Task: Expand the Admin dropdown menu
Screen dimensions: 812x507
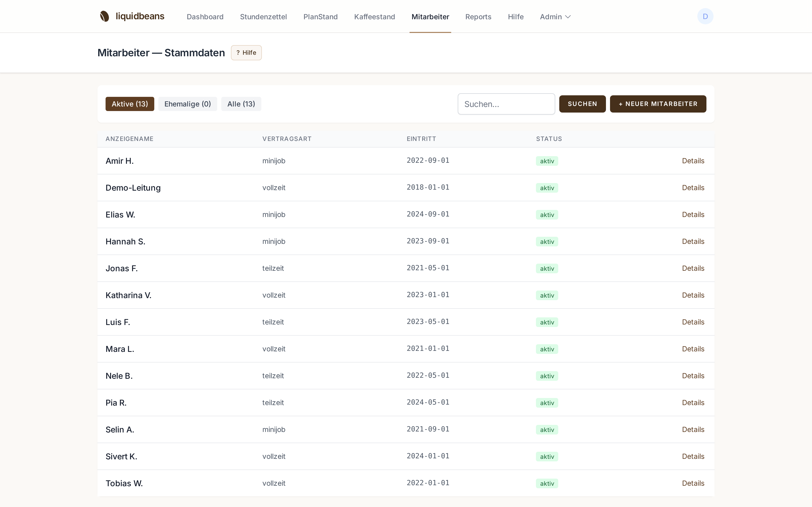Action: pyautogui.click(x=555, y=17)
